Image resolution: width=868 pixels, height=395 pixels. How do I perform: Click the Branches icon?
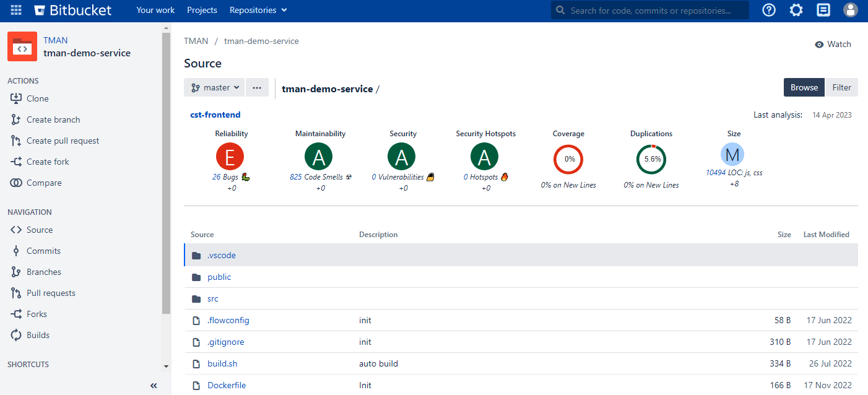[x=16, y=272]
